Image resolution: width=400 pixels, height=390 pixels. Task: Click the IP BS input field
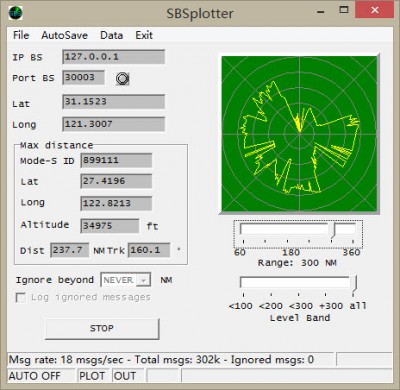(113, 57)
